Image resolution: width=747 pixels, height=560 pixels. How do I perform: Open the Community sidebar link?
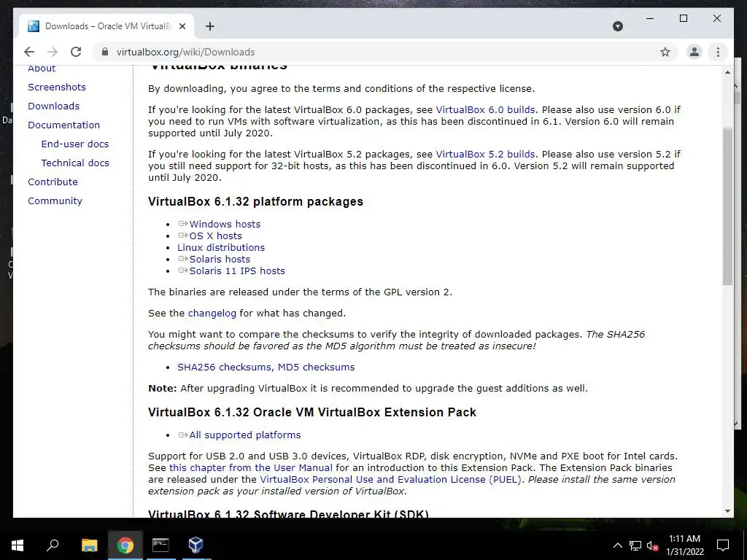(55, 201)
